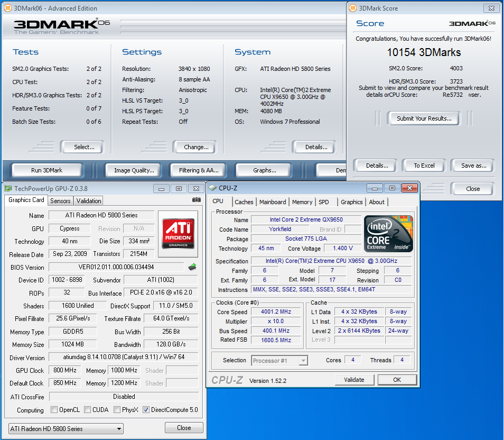Click the Memory Type GDDR5 field
Screen dimensions: 504x440
(x=73, y=331)
